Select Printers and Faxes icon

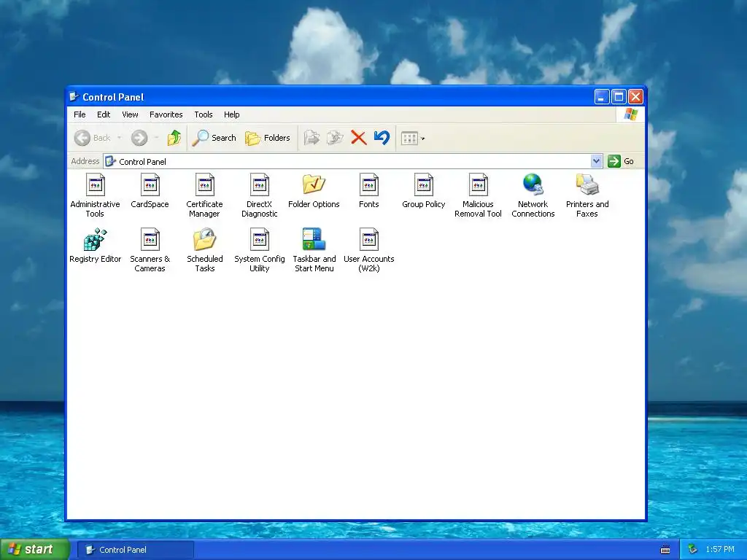click(x=587, y=184)
